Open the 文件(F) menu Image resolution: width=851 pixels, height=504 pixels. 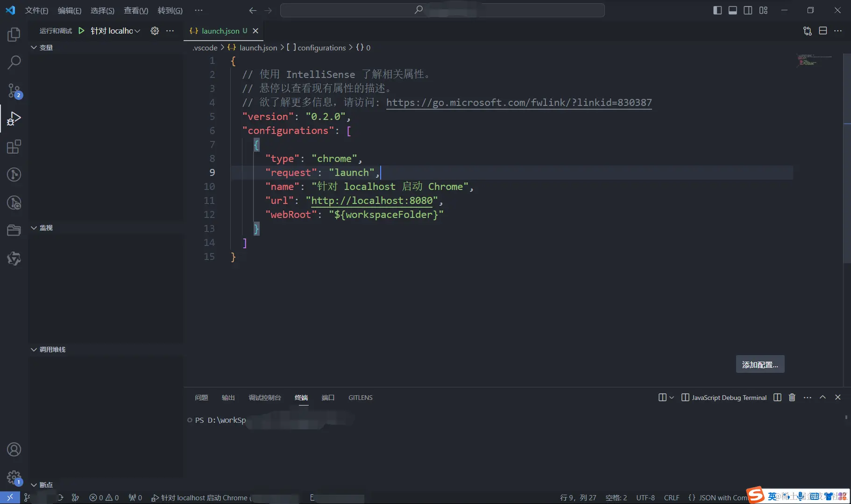click(36, 10)
